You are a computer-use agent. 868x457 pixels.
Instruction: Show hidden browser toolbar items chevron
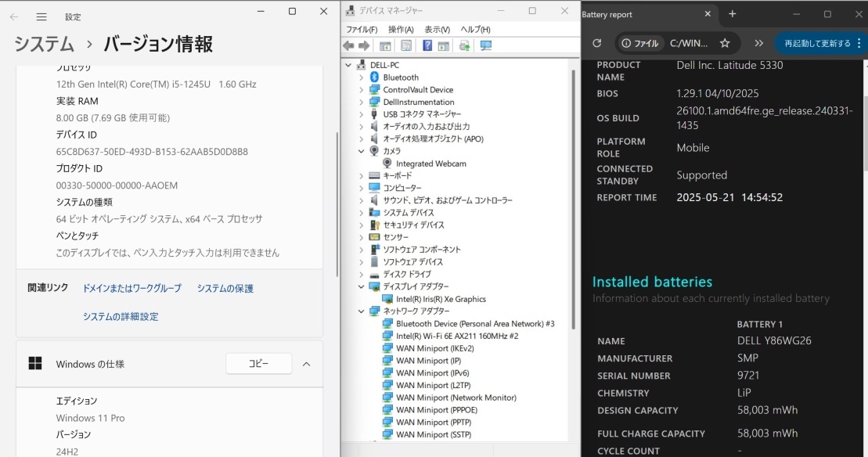(x=759, y=43)
